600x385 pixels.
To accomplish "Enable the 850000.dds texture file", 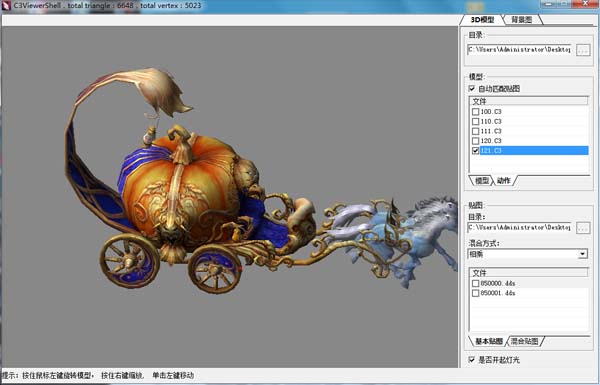I will pos(476,284).
